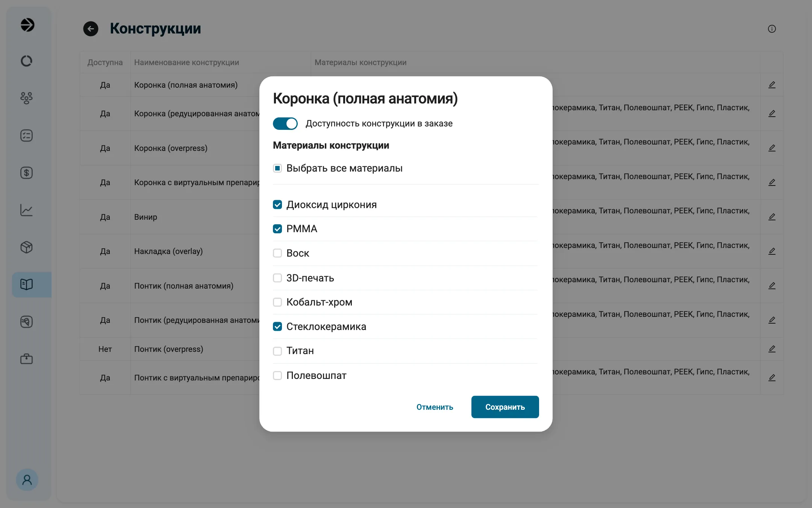This screenshot has width=812, height=508.
Task: Check Воск material
Action: pyautogui.click(x=277, y=253)
